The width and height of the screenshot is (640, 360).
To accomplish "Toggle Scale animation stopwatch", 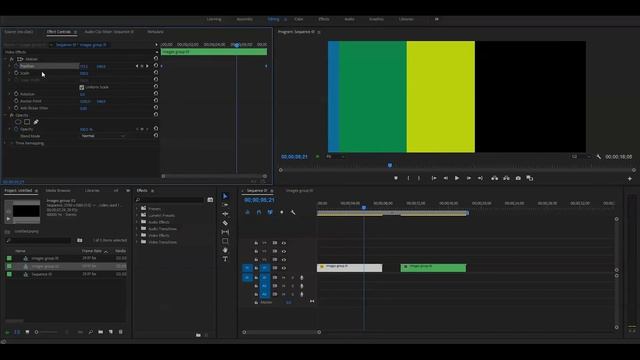I will (x=16, y=73).
